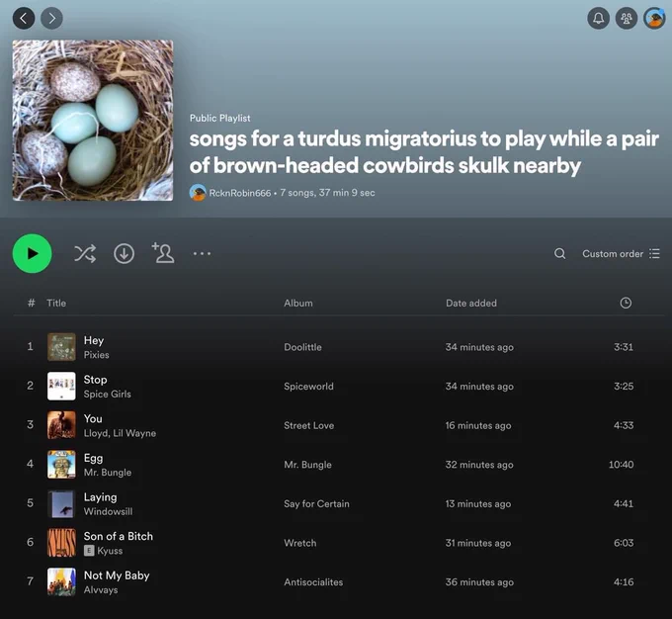The height and width of the screenshot is (619, 672).
Task: Sort by the duration clock icon header
Action: coord(626,303)
